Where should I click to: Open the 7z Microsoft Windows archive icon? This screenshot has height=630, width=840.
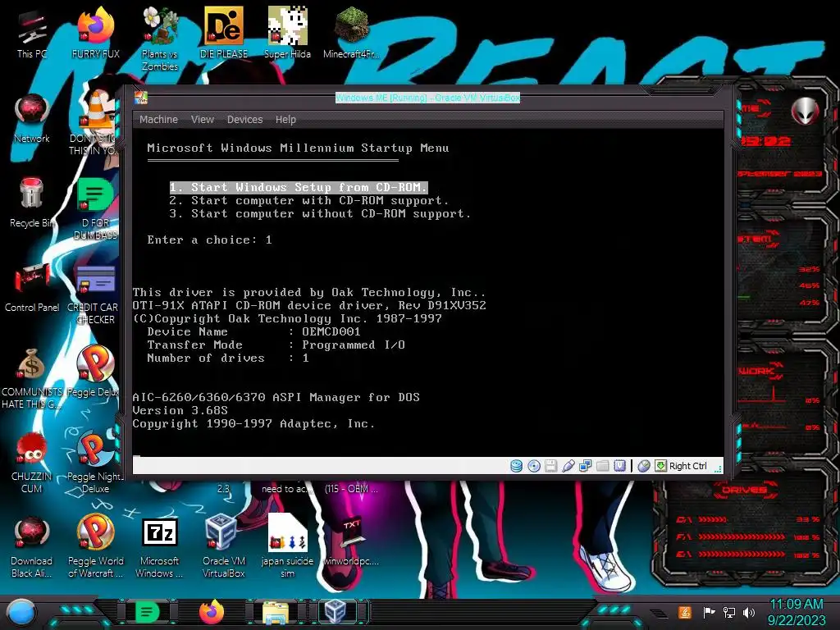tap(159, 546)
